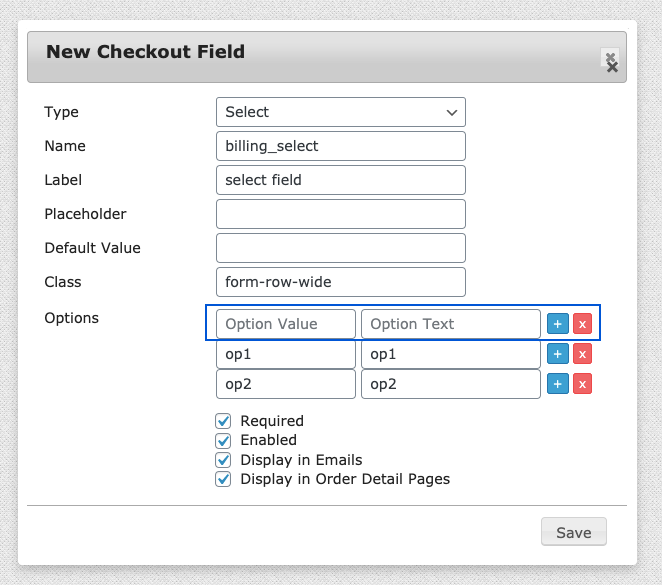Image resolution: width=662 pixels, height=585 pixels.
Task: Click the empty Placeholder input
Action: pyautogui.click(x=341, y=214)
